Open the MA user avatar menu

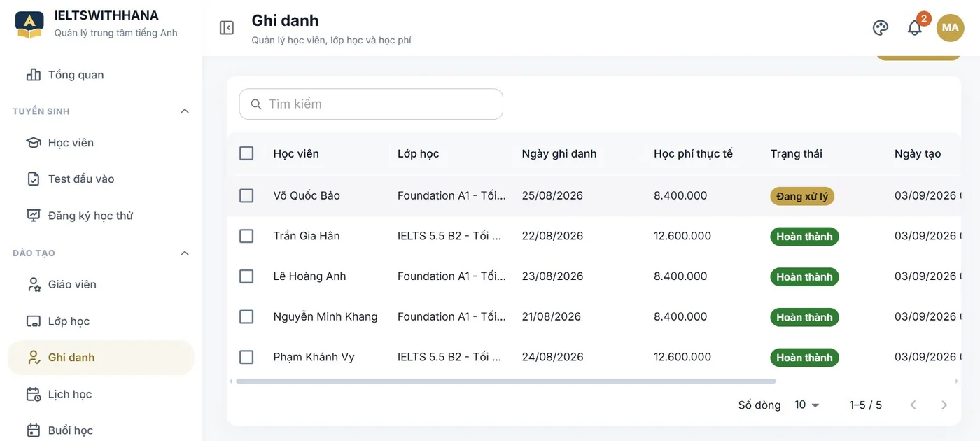[x=950, y=27]
